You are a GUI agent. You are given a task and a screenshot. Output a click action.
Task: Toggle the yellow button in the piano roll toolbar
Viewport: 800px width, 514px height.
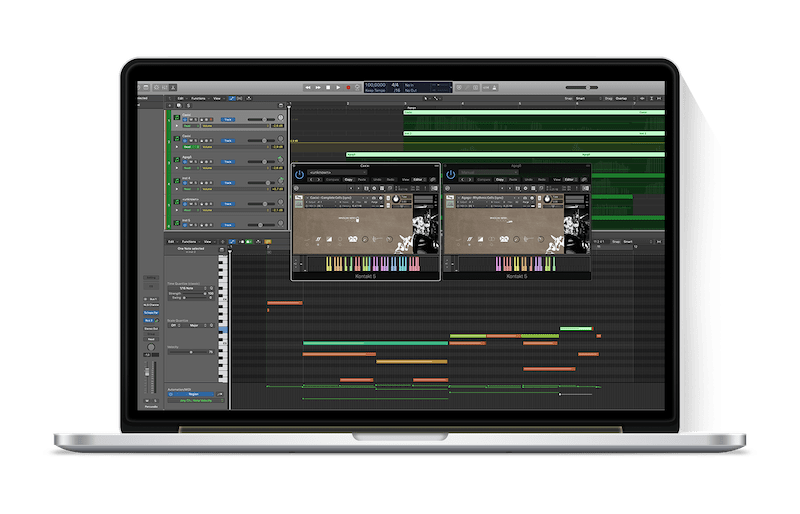[268, 241]
